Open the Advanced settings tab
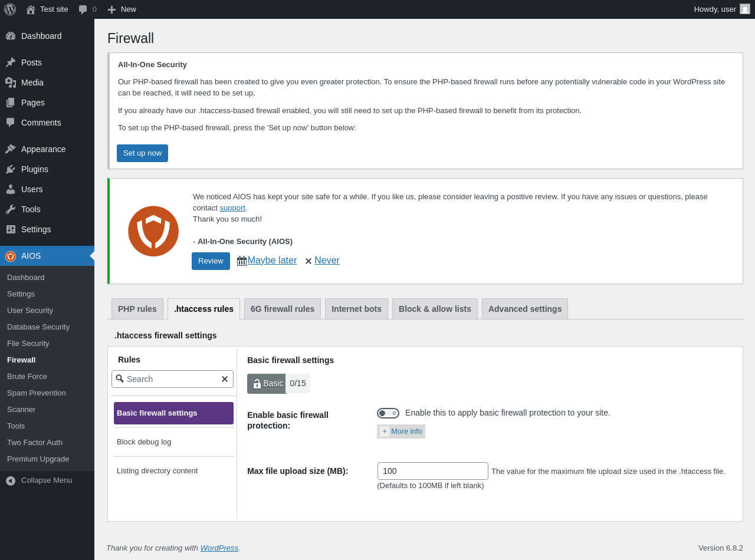The height and width of the screenshot is (560, 755). click(x=525, y=309)
